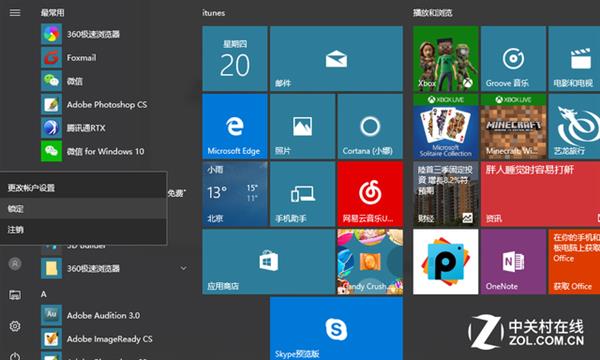
Task: Open Groove 音乐 tile
Action: coord(513,59)
